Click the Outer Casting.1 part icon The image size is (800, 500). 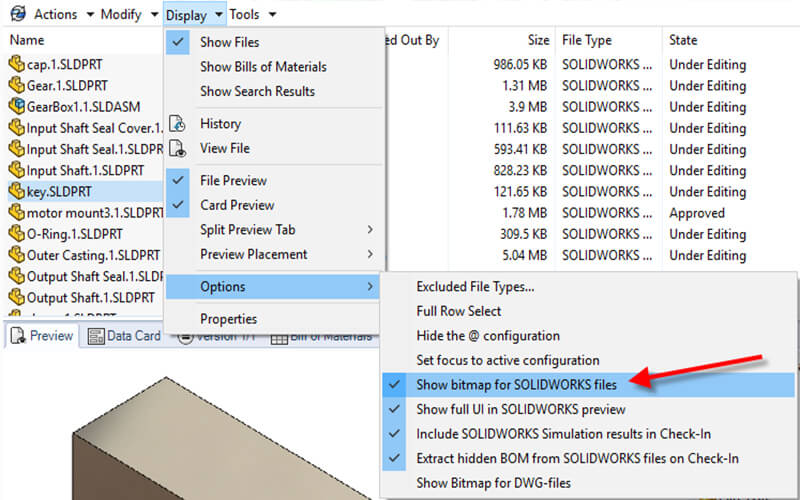click(x=16, y=255)
